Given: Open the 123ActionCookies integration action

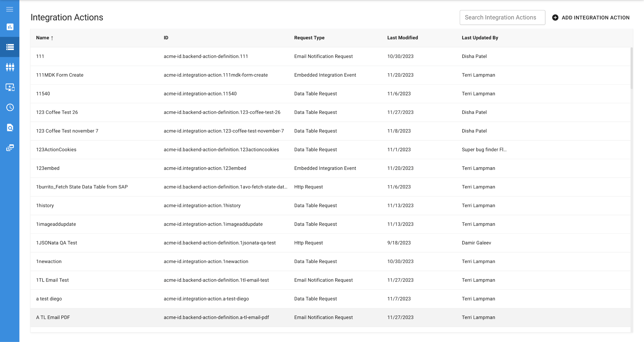Looking at the screenshot, I should click(56, 150).
